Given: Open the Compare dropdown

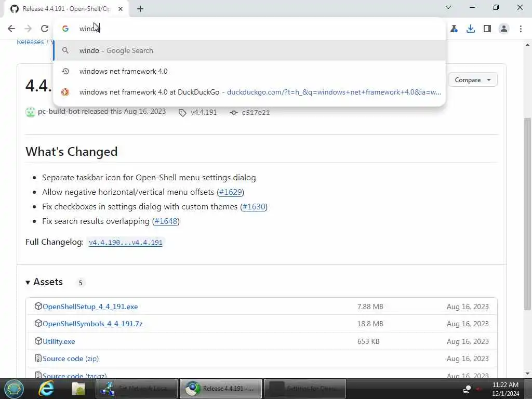Looking at the screenshot, I should point(473,79).
